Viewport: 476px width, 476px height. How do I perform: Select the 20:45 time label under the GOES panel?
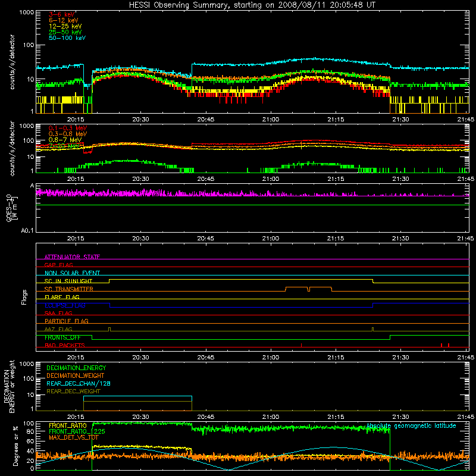tap(205, 239)
